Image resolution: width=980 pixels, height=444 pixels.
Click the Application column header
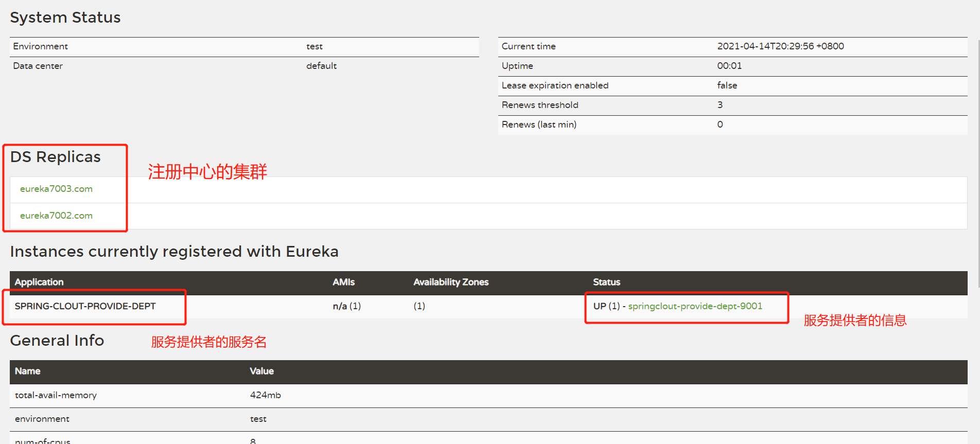point(39,282)
